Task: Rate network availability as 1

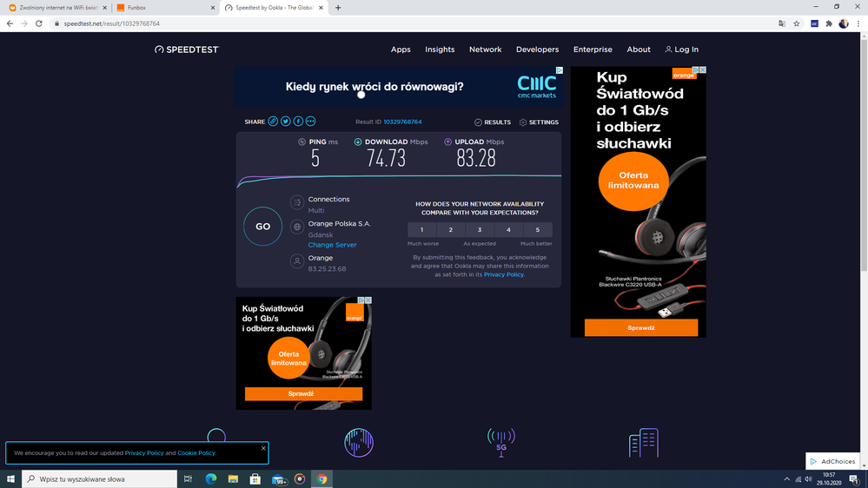Action: pos(422,230)
